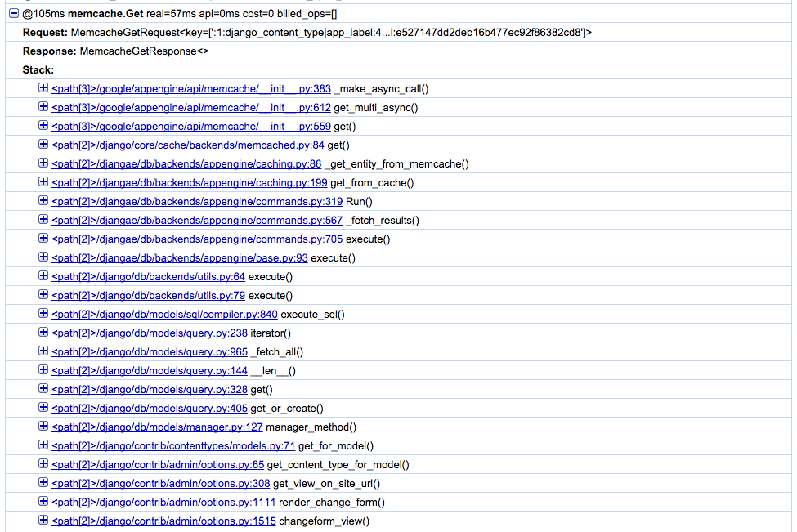Open the models/query.py:144 source link
Image resolution: width=797 pixels, height=532 pixels.
(x=150, y=371)
